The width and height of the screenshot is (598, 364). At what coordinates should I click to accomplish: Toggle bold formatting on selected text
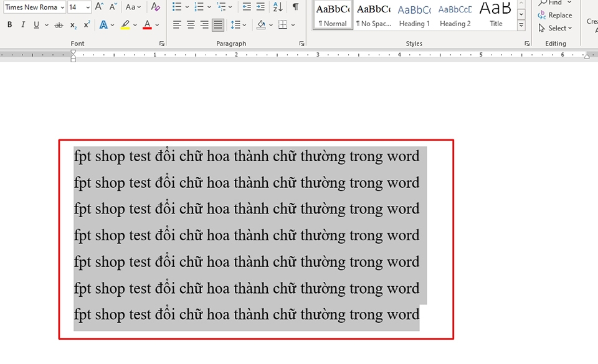click(x=9, y=24)
